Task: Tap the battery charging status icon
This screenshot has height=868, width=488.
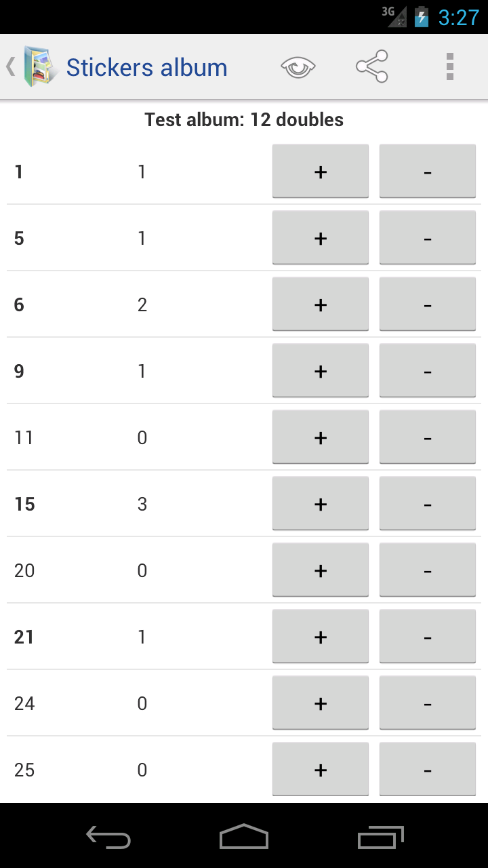Action: point(422,17)
